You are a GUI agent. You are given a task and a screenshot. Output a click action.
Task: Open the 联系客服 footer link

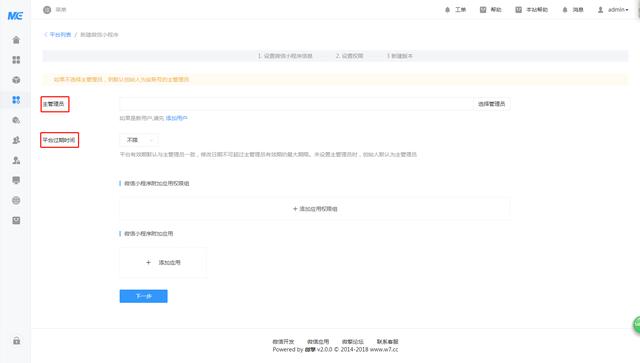[x=387, y=342]
